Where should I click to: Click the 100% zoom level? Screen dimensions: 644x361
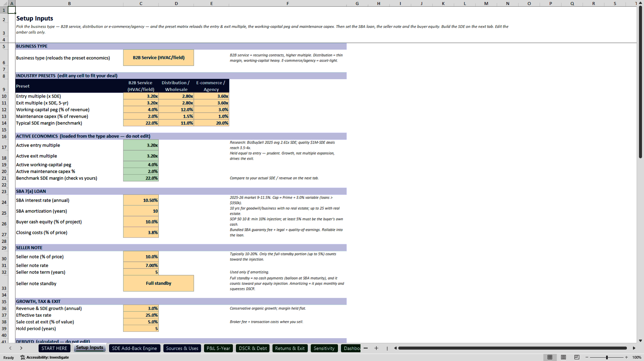[637, 357]
